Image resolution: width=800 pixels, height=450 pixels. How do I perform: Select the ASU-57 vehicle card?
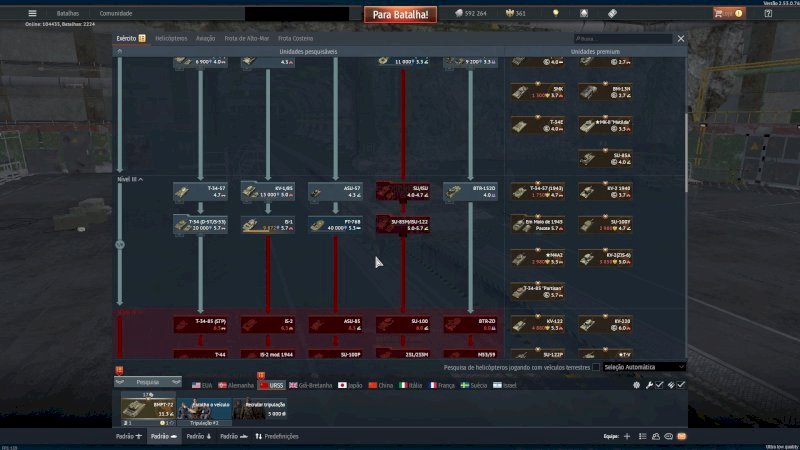point(335,191)
